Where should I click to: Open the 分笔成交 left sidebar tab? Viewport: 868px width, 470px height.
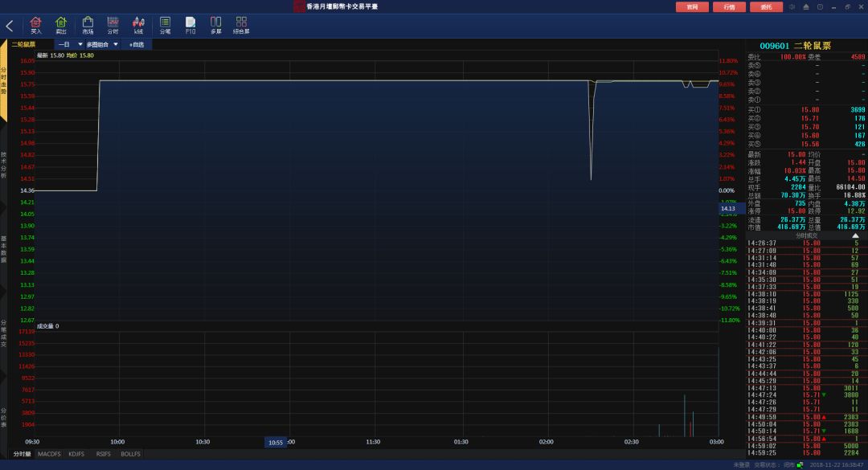[x=3, y=333]
